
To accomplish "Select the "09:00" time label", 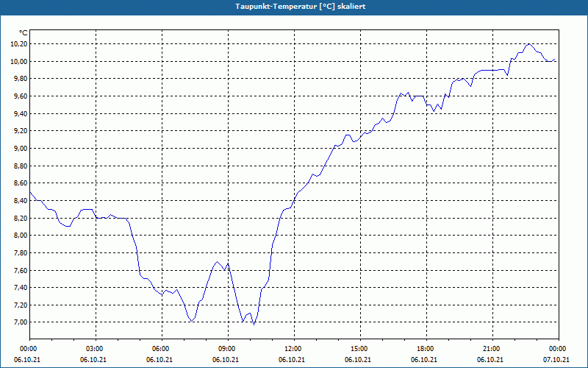I will tap(226, 348).
